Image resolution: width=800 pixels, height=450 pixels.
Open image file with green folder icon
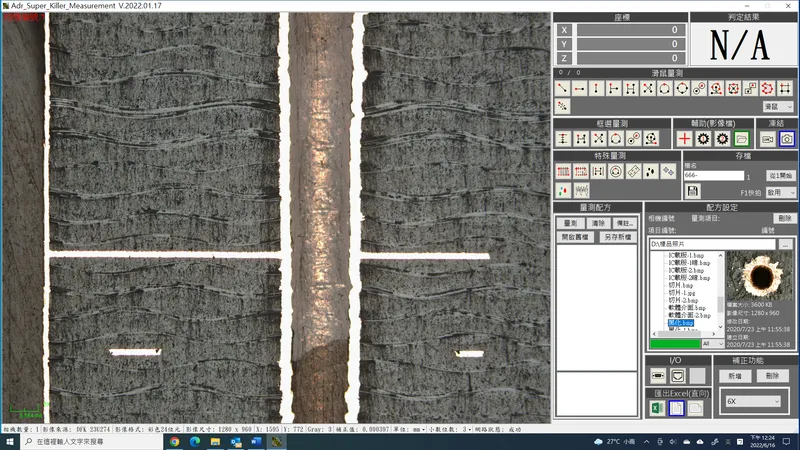[x=741, y=138]
